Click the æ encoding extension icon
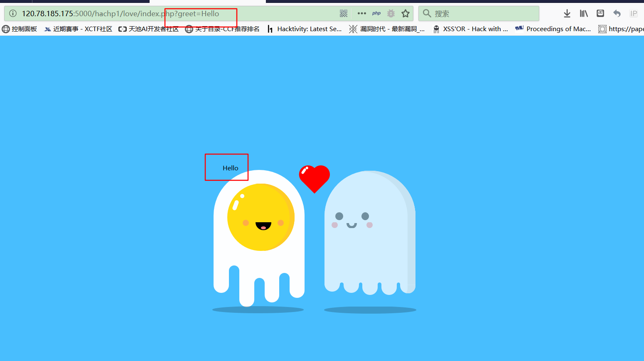The image size is (644, 361). pos(600,14)
